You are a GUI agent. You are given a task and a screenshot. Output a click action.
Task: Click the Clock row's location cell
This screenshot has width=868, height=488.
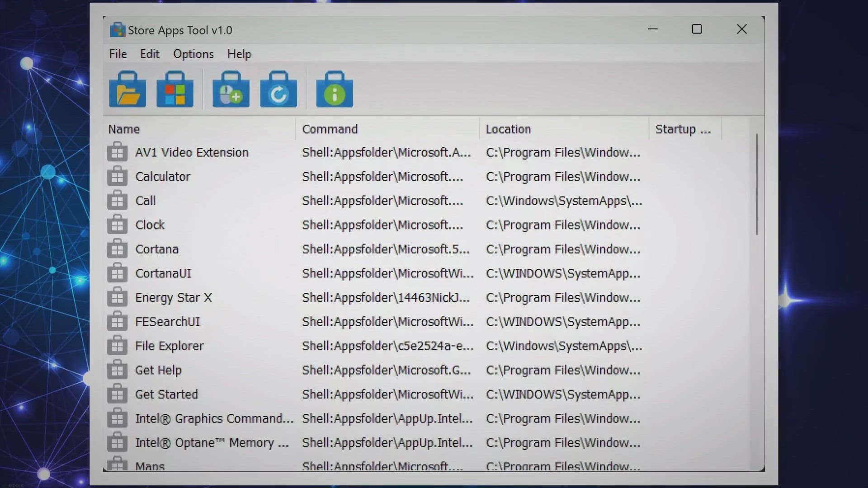[563, 225]
